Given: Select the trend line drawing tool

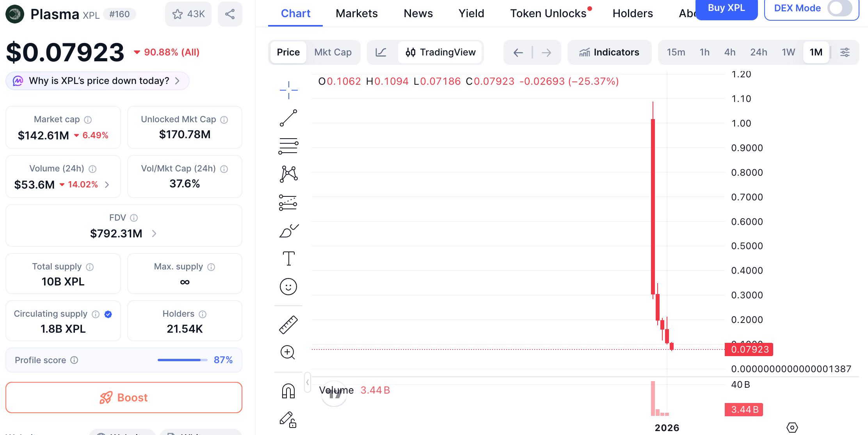Looking at the screenshot, I should [288, 118].
